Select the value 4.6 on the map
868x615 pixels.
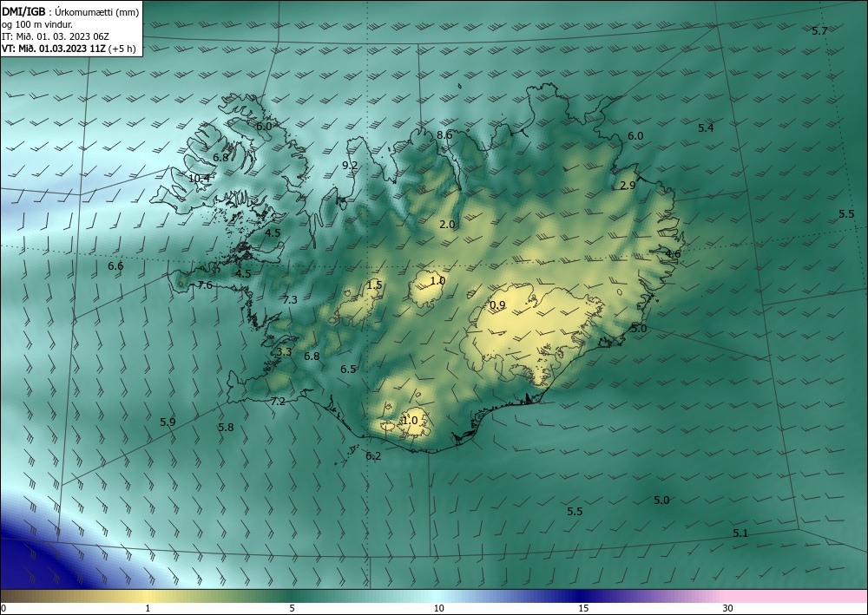pos(672,254)
